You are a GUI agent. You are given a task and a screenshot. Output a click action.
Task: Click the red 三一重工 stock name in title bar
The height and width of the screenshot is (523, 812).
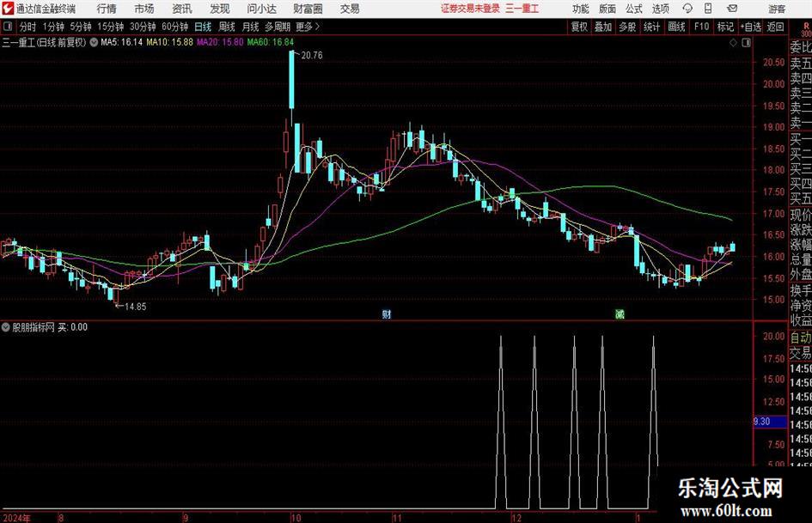point(522,9)
